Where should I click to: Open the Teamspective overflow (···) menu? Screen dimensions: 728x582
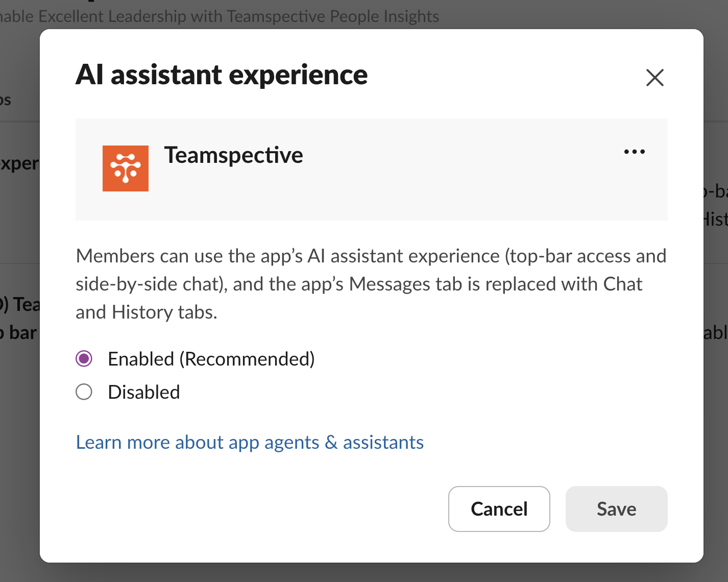coord(634,151)
